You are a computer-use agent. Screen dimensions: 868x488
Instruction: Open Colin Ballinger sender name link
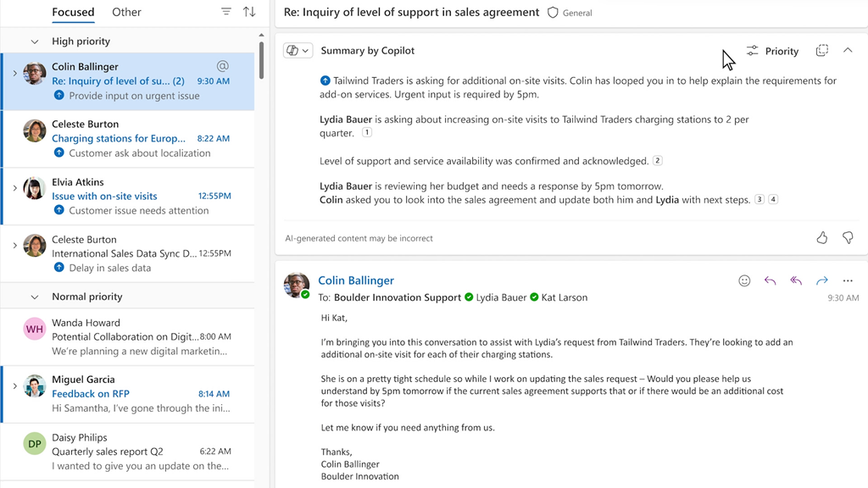[x=355, y=280]
